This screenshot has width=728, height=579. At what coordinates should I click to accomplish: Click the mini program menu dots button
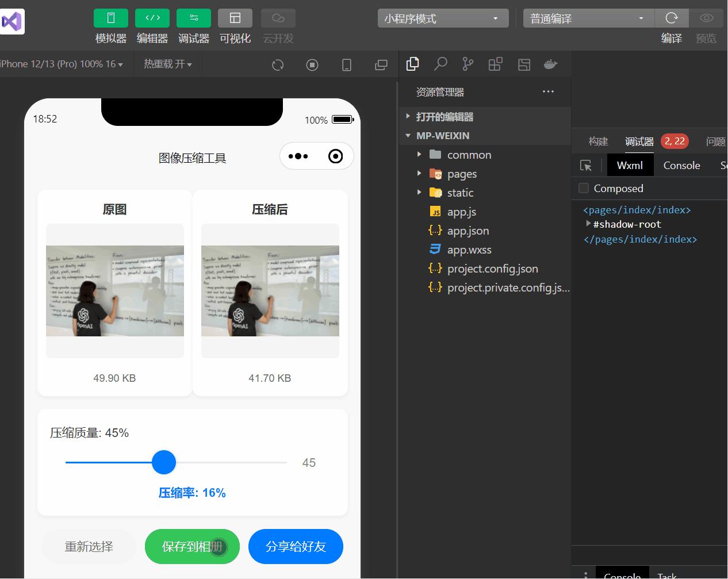point(298,156)
